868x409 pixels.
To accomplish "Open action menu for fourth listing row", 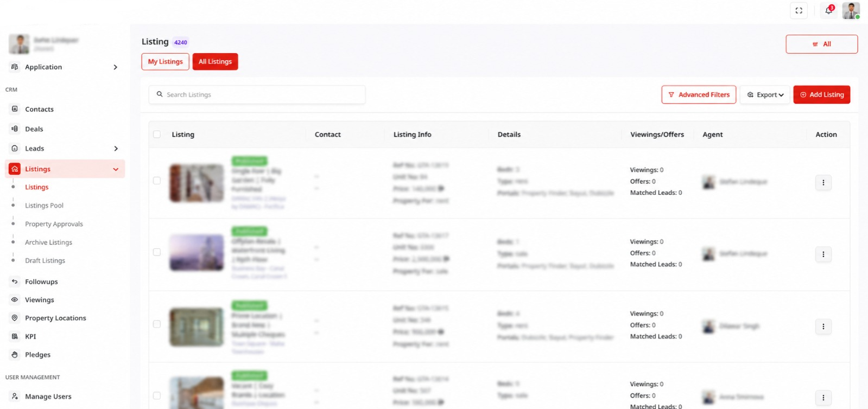I will pos(823,398).
